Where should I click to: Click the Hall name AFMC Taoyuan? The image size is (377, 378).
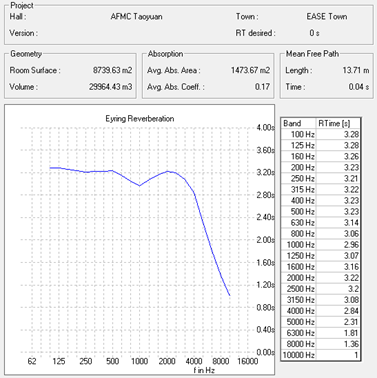[x=136, y=17]
